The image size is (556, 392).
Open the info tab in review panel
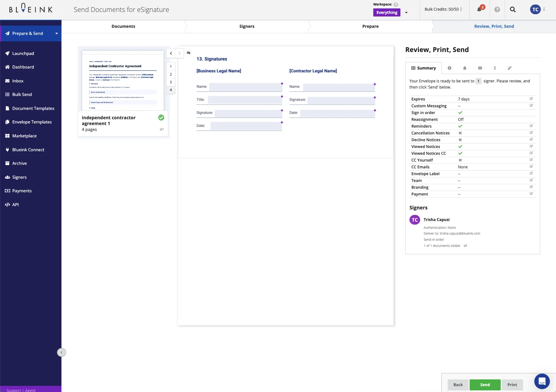pyautogui.click(x=449, y=68)
